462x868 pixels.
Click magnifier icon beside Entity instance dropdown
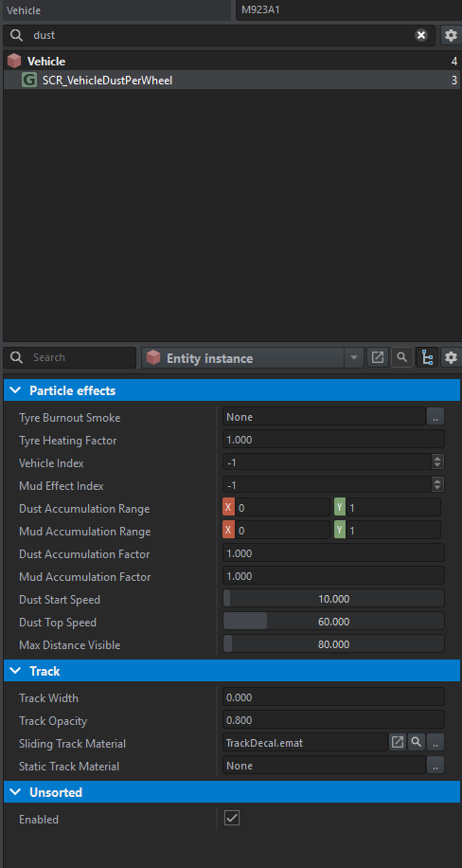pos(402,357)
